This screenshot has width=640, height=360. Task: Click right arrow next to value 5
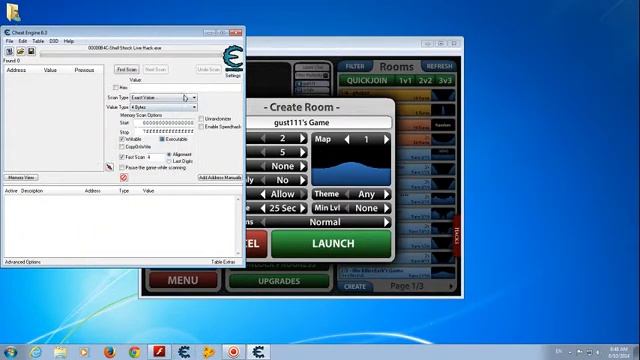pos(302,152)
